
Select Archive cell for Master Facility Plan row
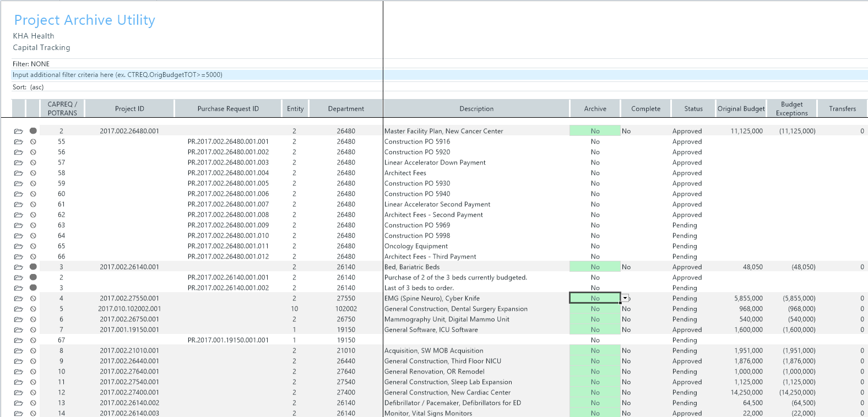tap(595, 131)
